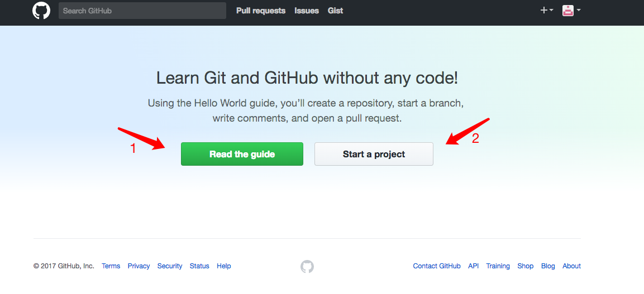This screenshot has width=644, height=294.
Task: Open Pull requests in top navigation
Action: pyautogui.click(x=261, y=11)
